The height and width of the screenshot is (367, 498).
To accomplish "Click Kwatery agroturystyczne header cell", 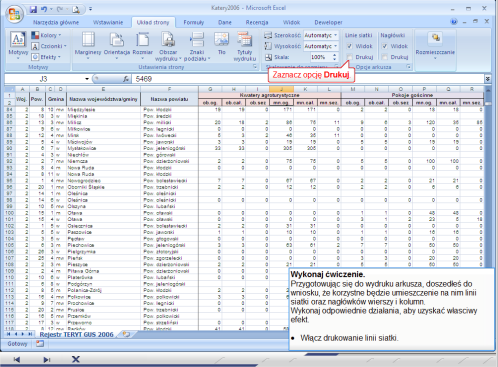I will tap(270, 95).
